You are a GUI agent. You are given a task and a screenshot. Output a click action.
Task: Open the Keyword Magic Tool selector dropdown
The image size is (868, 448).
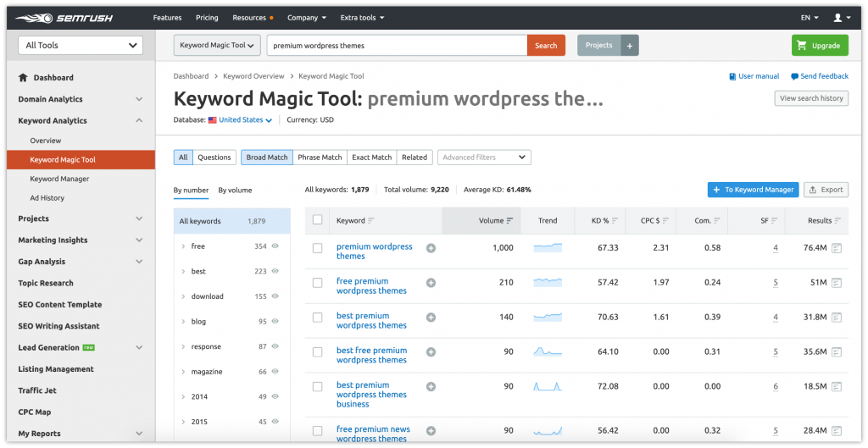pyautogui.click(x=217, y=46)
